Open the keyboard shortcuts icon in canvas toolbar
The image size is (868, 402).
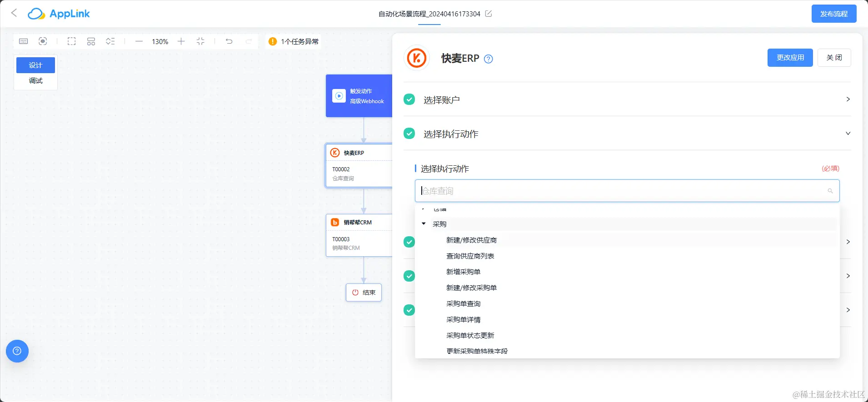point(24,41)
